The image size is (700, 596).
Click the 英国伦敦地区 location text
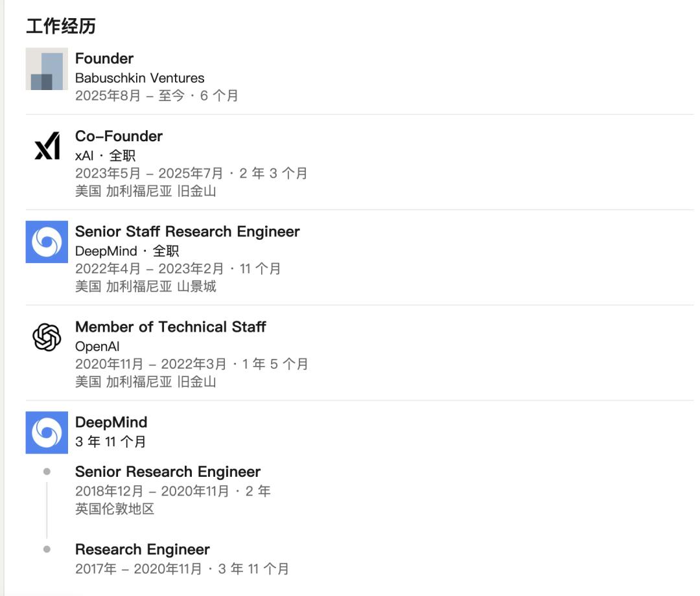[115, 509]
